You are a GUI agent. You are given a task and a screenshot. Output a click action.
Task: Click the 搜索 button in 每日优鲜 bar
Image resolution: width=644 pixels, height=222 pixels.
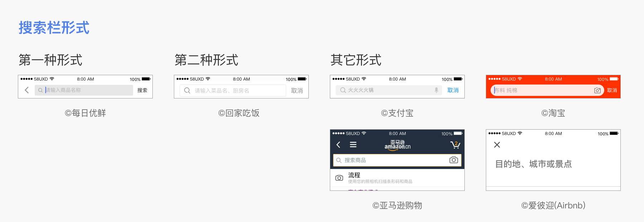click(142, 90)
